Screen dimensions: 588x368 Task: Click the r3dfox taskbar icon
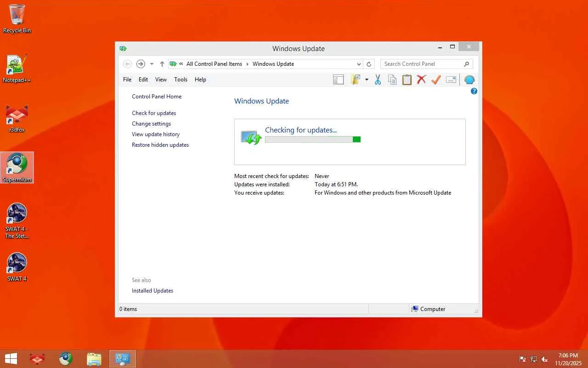pyautogui.click(x=37, y=359)
